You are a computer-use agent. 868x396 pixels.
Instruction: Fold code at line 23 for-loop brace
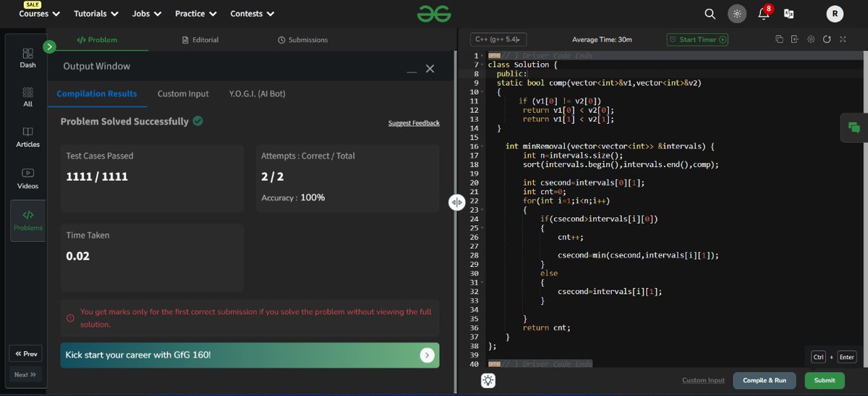tap(482, 210)
